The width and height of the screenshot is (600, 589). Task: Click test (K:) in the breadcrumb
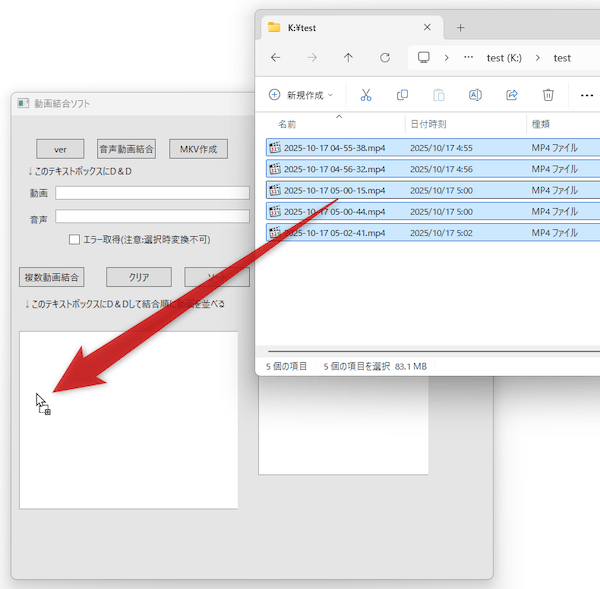[504, 58]
